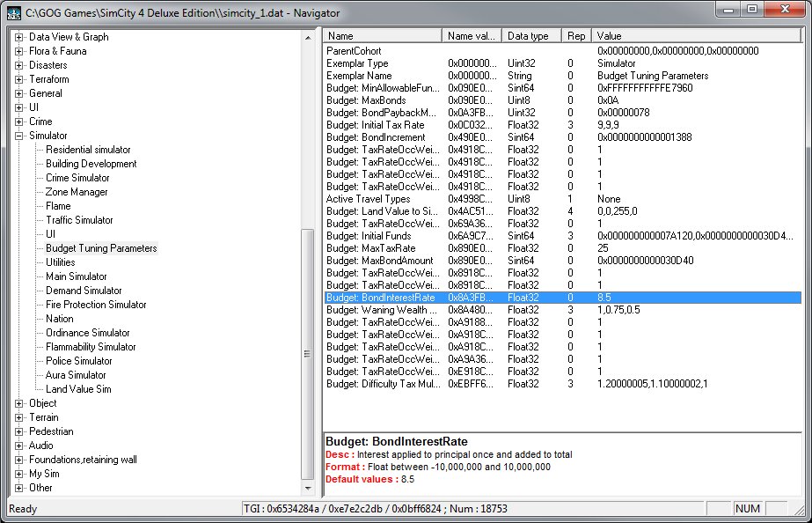This screenshot has height=523, width=812.
Task: Select Zone Manager in the tree
Action: pos(77,192)
